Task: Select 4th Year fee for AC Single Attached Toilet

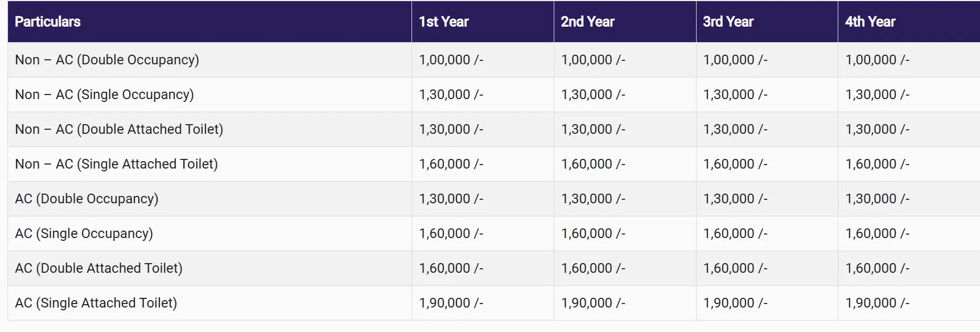Action: click(x=878, y=303)
